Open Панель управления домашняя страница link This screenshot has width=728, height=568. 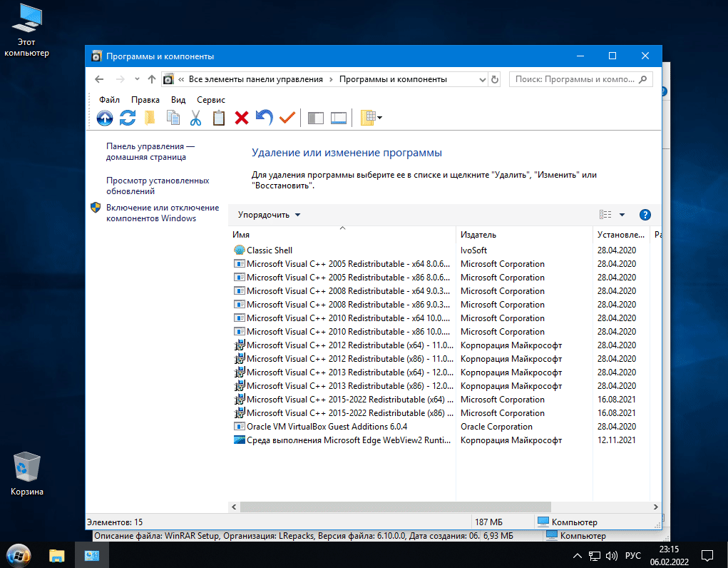point(150,151)
